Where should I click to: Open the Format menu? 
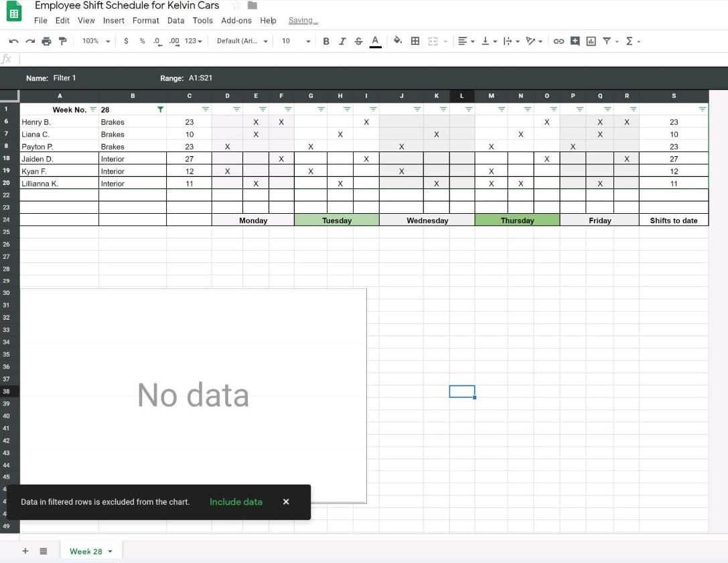point(145,21)
